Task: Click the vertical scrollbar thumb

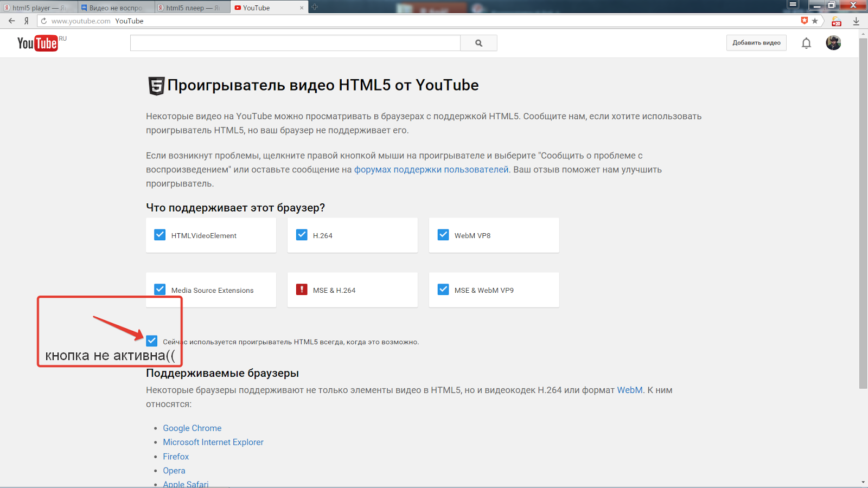Action: pos(863,214)
